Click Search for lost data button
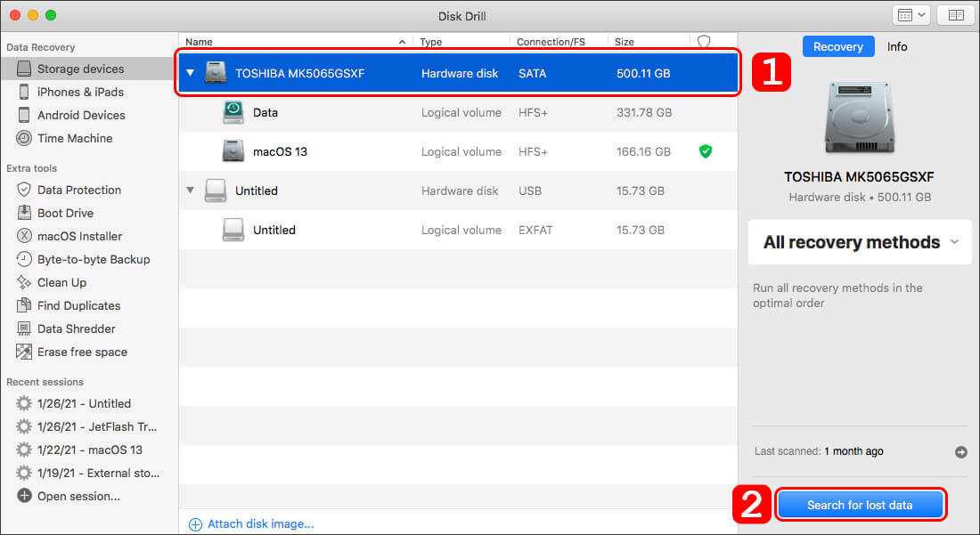 click(860, 505)
